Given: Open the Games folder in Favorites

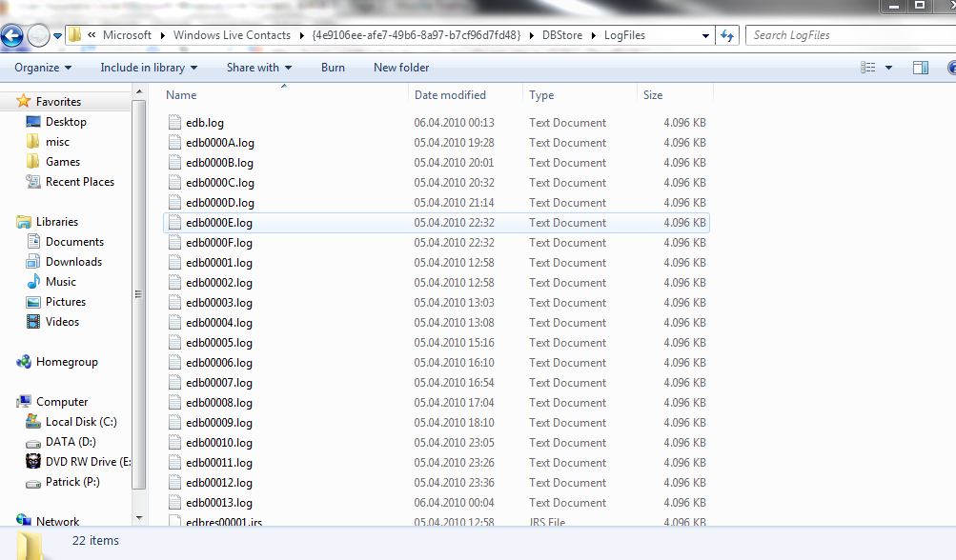Looking at the screenshot, I should [x=63, y=162].
